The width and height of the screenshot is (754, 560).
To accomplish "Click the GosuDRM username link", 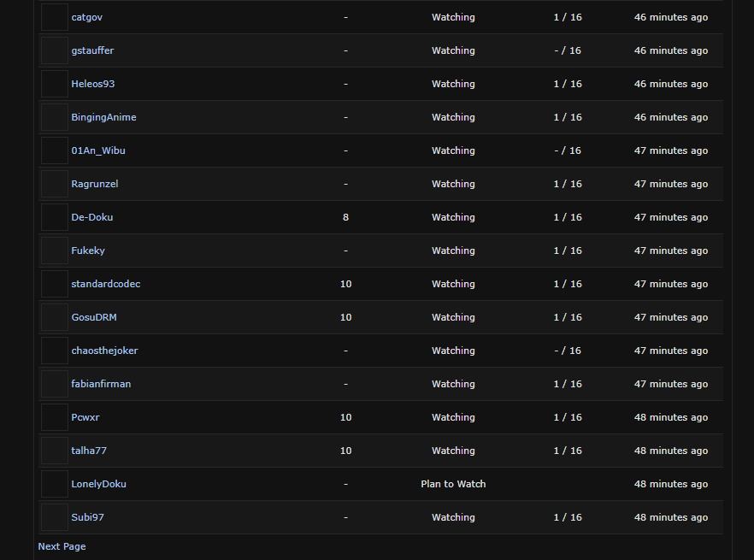I will 94,317.
